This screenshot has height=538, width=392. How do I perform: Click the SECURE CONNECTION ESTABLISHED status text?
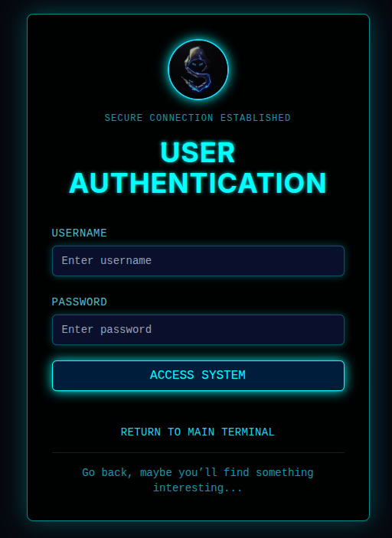[x=198, y=118]
